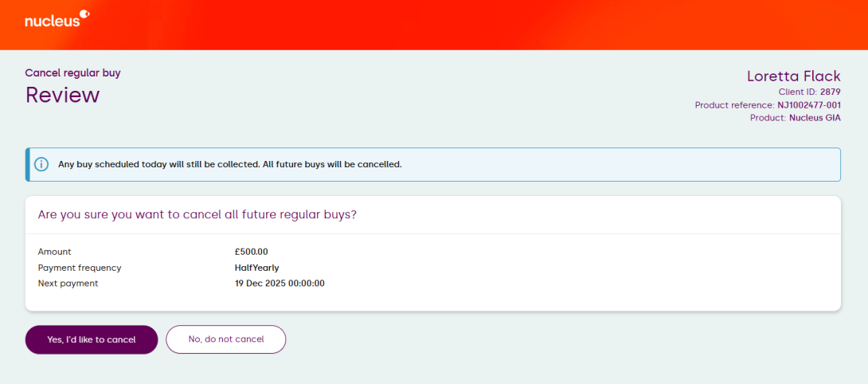
Task: Click the "Next payment" label
Action: click(x=68, y=284)
